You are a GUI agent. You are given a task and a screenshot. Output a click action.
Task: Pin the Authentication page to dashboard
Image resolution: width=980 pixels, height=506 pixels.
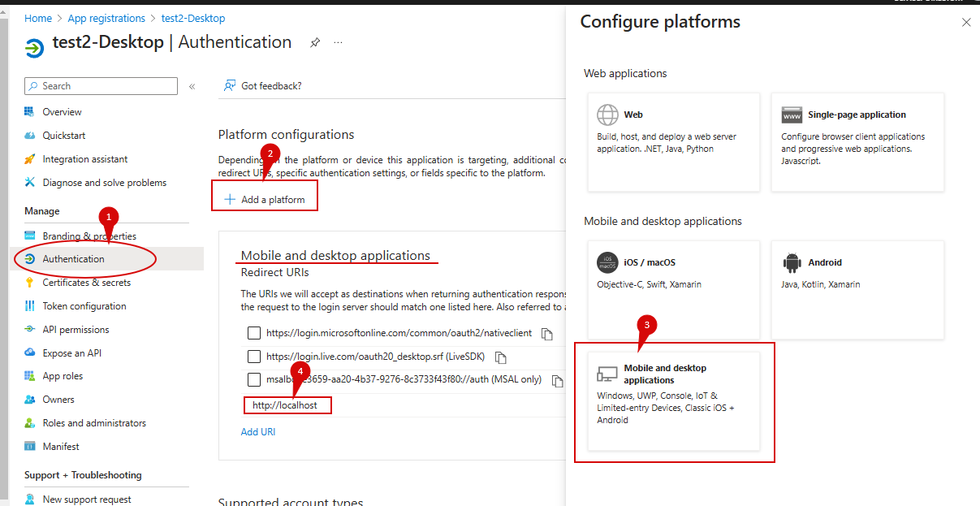pyautogui.click(x=314, y=42)
